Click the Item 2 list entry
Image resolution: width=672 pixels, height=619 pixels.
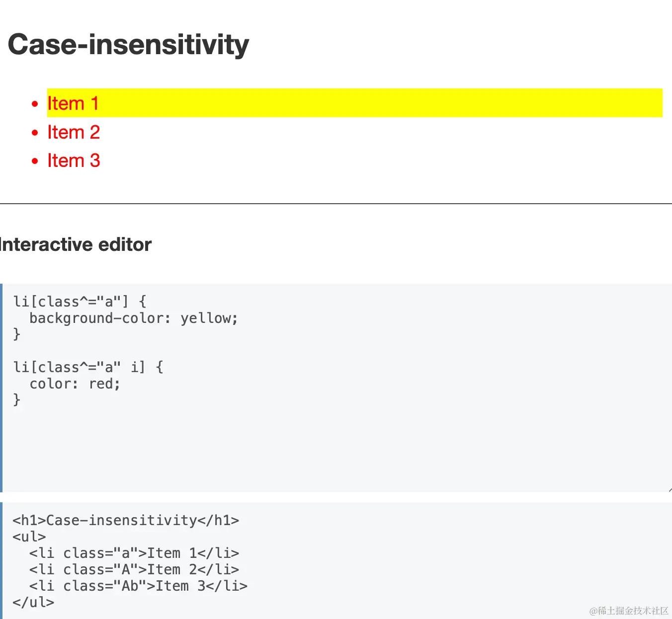click(74, 132)
